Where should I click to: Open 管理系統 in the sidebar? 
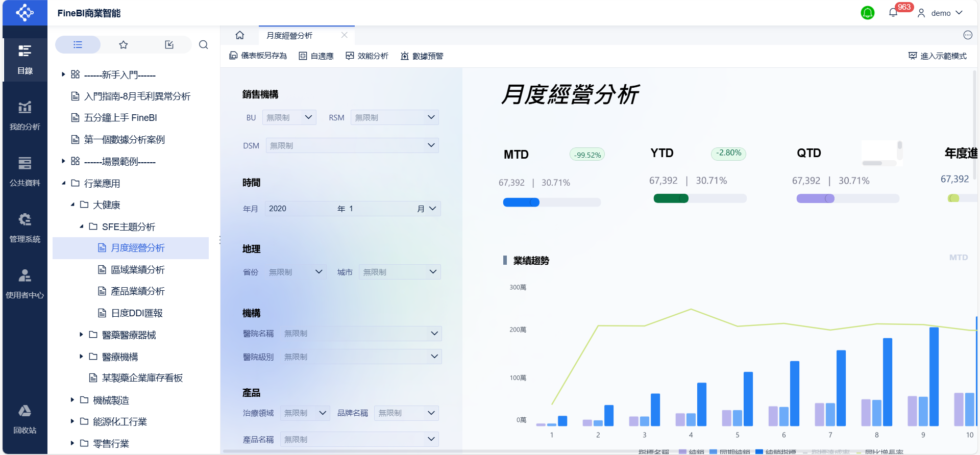click(24, 228)
